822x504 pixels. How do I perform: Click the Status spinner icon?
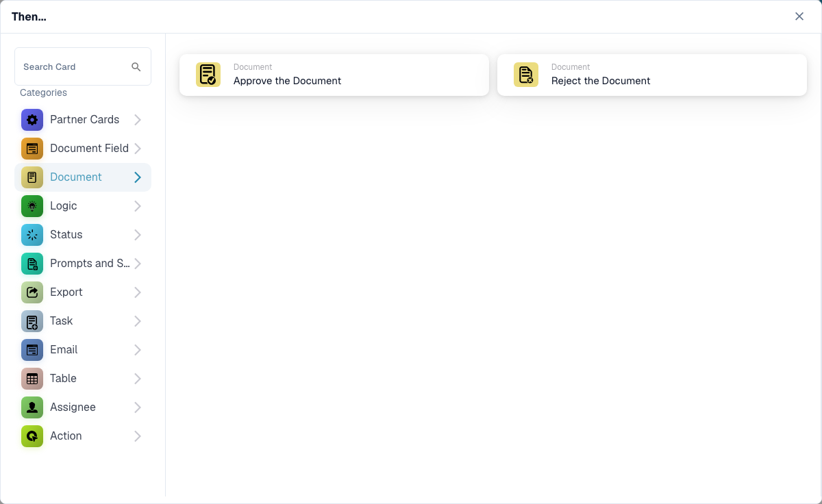pos(32,235)
